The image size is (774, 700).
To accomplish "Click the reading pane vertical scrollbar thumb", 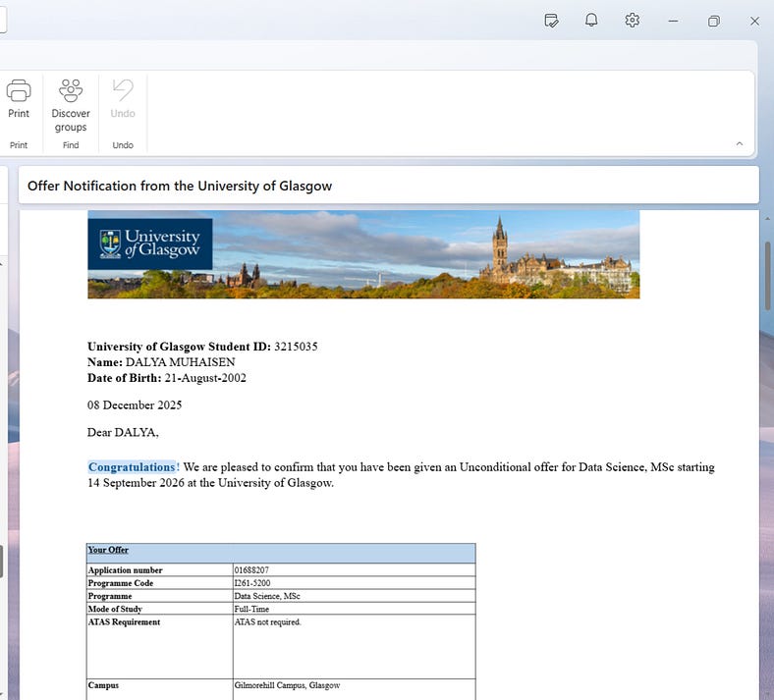I will (767, 276).
